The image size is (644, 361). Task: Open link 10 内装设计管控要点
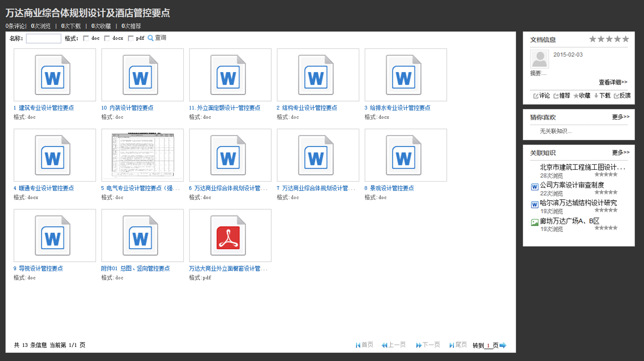point(127,108)
